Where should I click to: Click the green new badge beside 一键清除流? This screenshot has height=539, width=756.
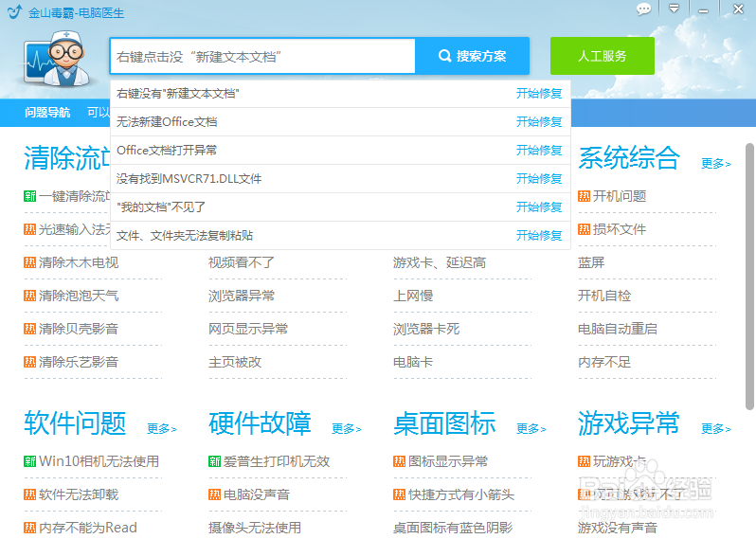tap(30, 196)
